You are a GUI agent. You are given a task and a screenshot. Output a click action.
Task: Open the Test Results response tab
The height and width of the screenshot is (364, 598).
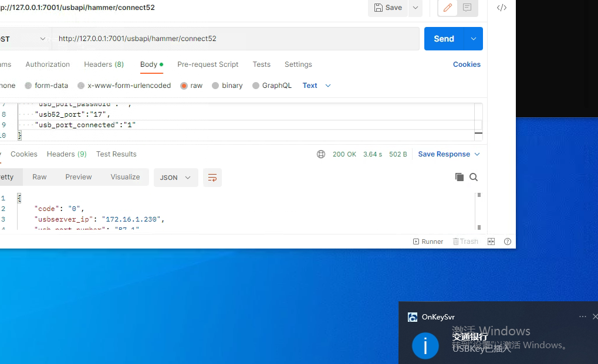tap(116, 154)
